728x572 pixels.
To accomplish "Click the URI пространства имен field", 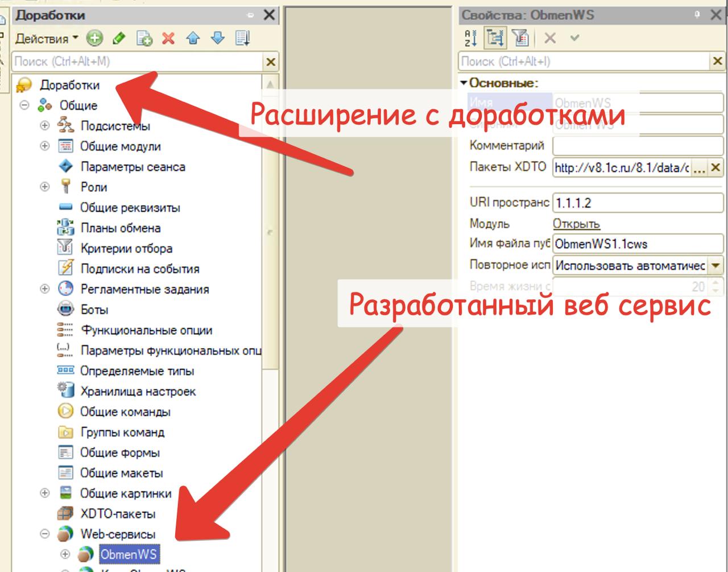I will [x=638, y=203].
